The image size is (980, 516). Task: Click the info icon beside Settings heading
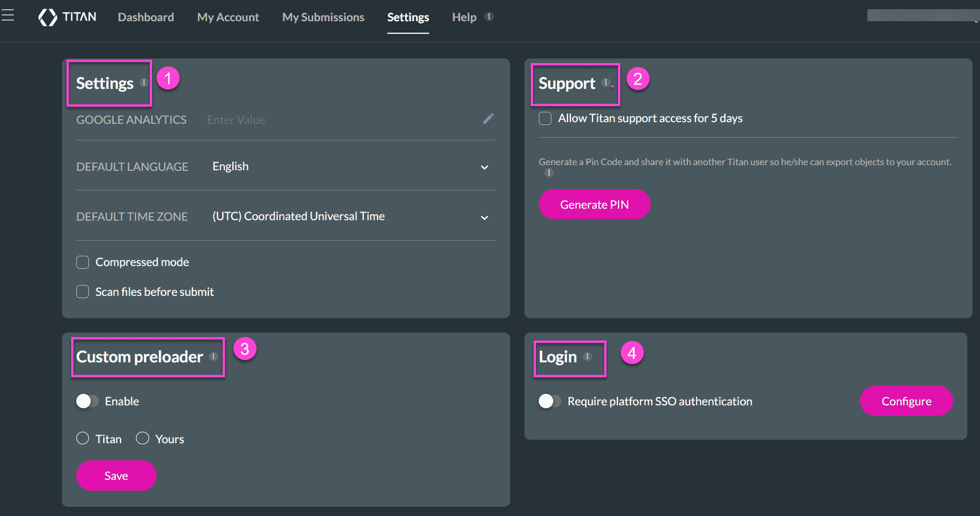coord(143,83)
